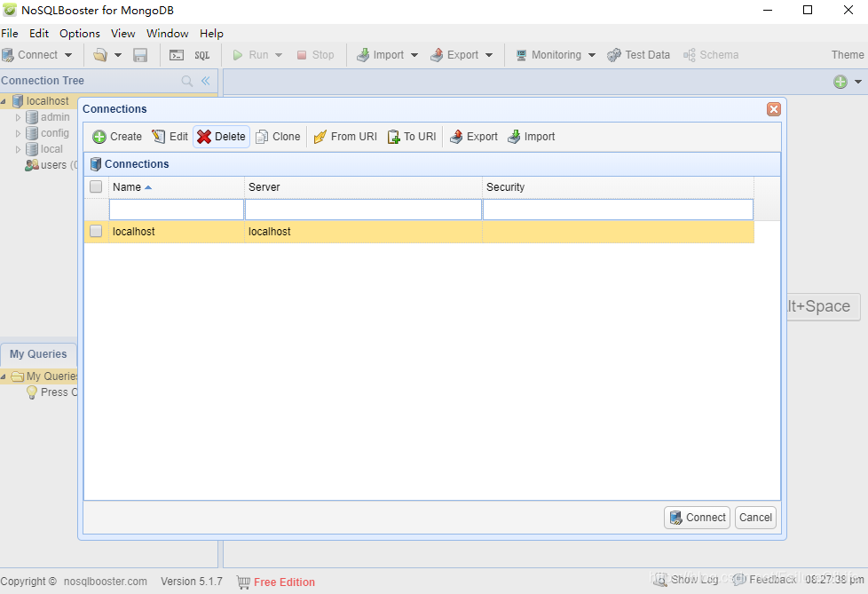
Task: Open the Connect dropdown arrow in main toolbar
Action: (x=68, y=55)
